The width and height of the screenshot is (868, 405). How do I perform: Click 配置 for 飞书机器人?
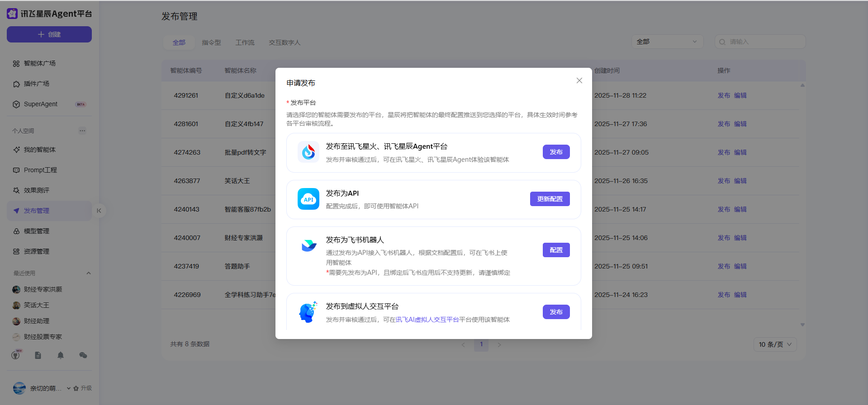pos(556,250)
